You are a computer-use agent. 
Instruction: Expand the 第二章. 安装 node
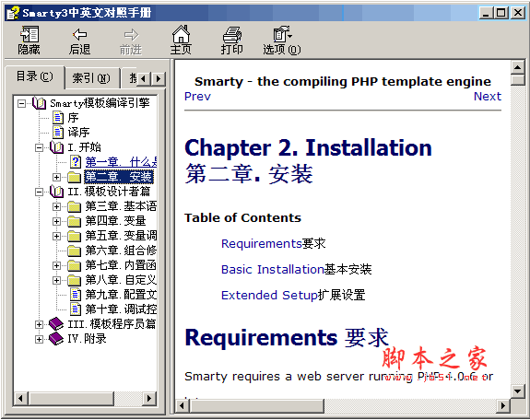click(x=57, y=177)
